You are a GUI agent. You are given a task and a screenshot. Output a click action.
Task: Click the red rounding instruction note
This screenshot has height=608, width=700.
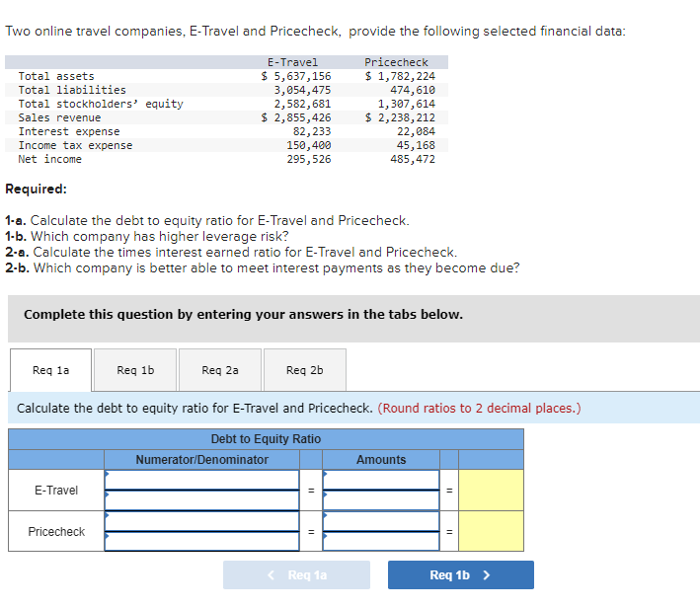tap(480, 409)
